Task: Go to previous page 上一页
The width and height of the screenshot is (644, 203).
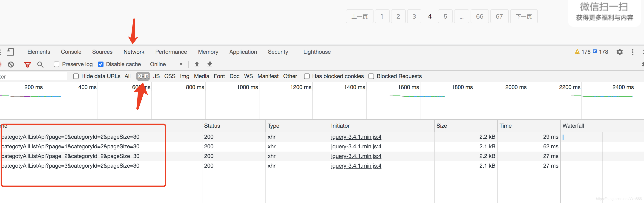Action: tap(359, 17)
